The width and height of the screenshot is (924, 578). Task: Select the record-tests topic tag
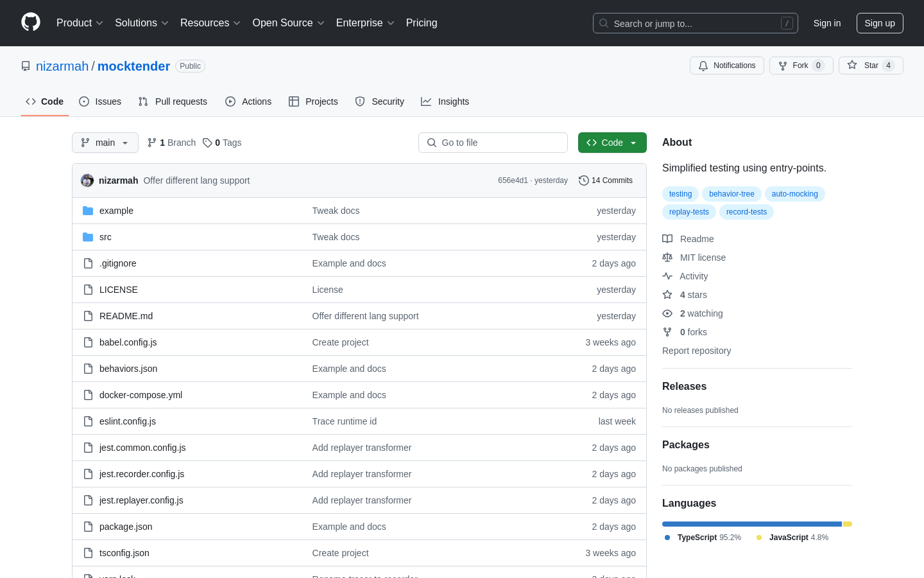[746, 212]
